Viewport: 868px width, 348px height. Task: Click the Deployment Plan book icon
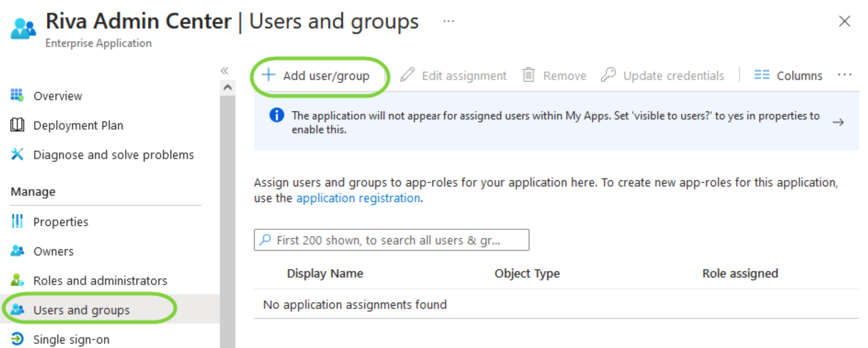(17, 125)
